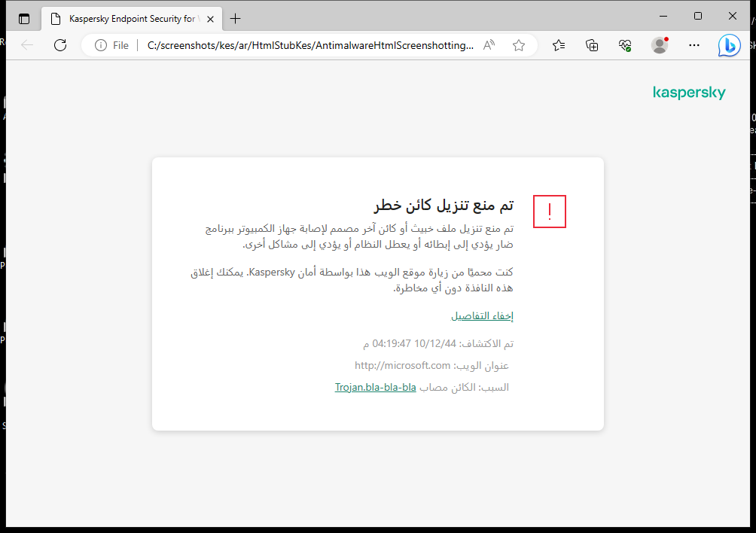Open the Settings and more menu
Screen dimensions: 756x533
694,45
